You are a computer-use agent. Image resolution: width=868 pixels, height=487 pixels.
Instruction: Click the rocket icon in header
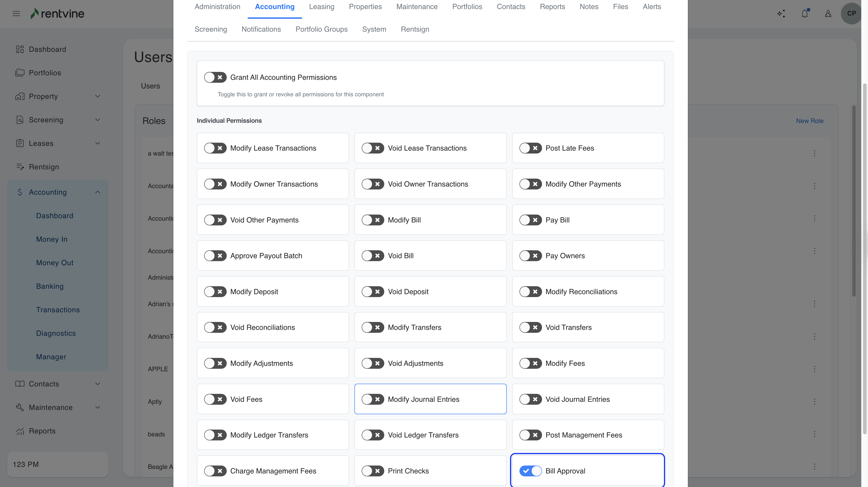pos(828,14)
